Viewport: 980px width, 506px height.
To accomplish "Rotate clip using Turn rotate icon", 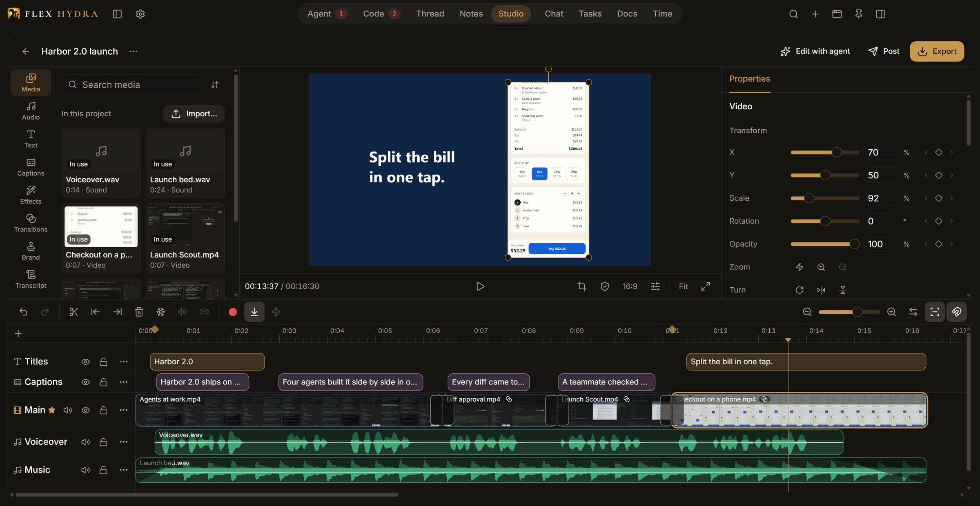I will (800, 290).
